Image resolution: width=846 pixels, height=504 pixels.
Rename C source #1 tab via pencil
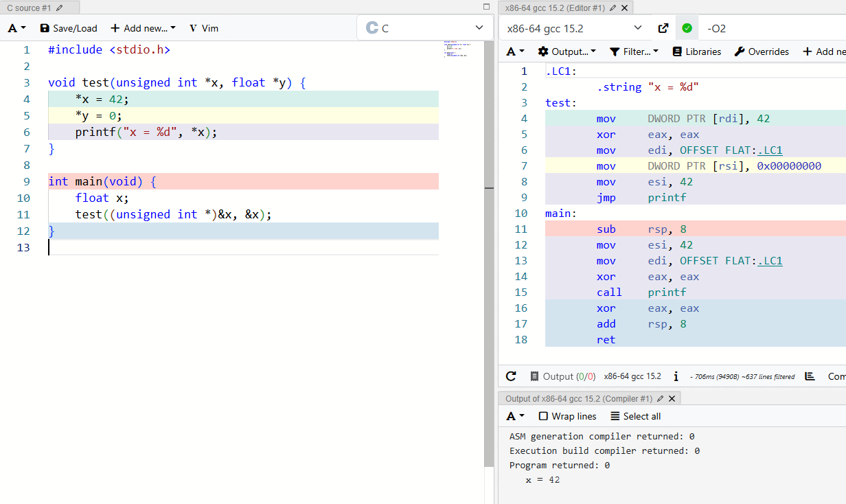60,8
